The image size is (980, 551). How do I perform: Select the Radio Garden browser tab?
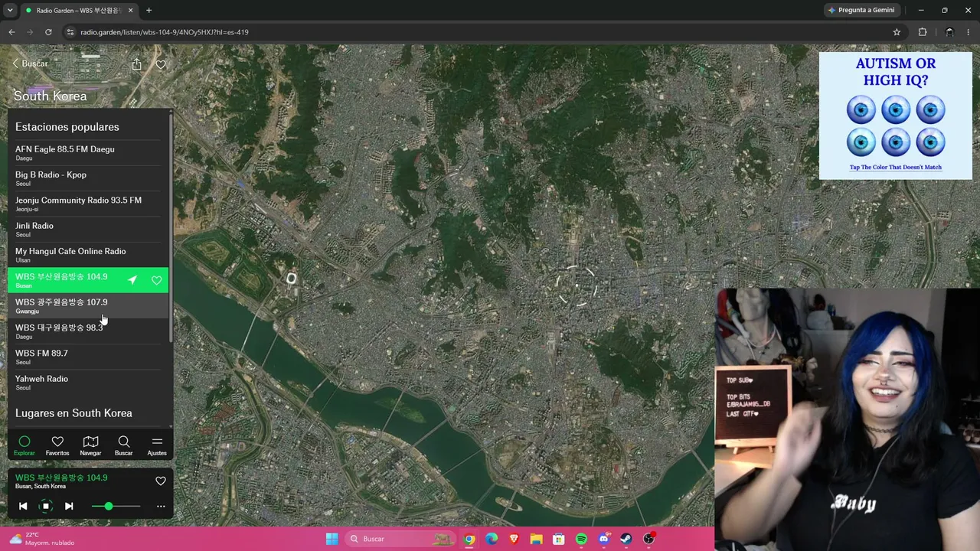[79, 11]
